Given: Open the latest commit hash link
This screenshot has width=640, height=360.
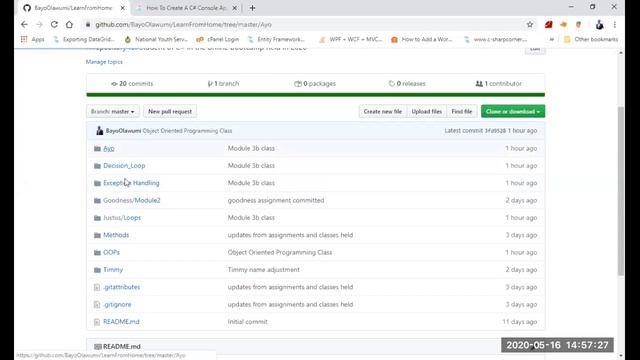Looking at the screenshot, I should [x=495, y=131].
